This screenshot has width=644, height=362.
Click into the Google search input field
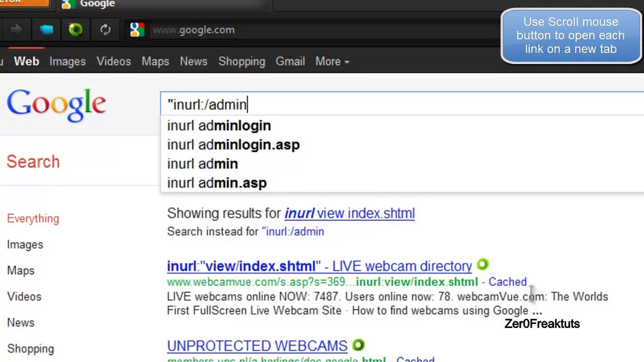tap(402, 104)
